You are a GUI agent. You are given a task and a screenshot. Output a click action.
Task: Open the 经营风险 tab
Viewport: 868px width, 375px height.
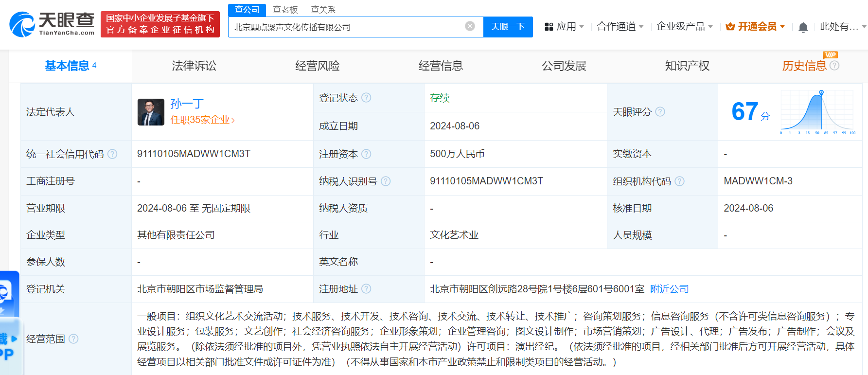[318, 66]
